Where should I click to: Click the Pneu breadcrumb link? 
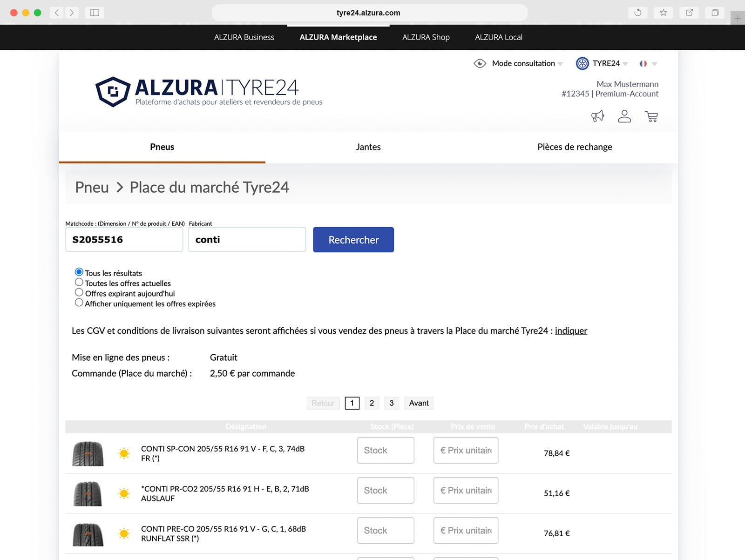click(92, 187)
